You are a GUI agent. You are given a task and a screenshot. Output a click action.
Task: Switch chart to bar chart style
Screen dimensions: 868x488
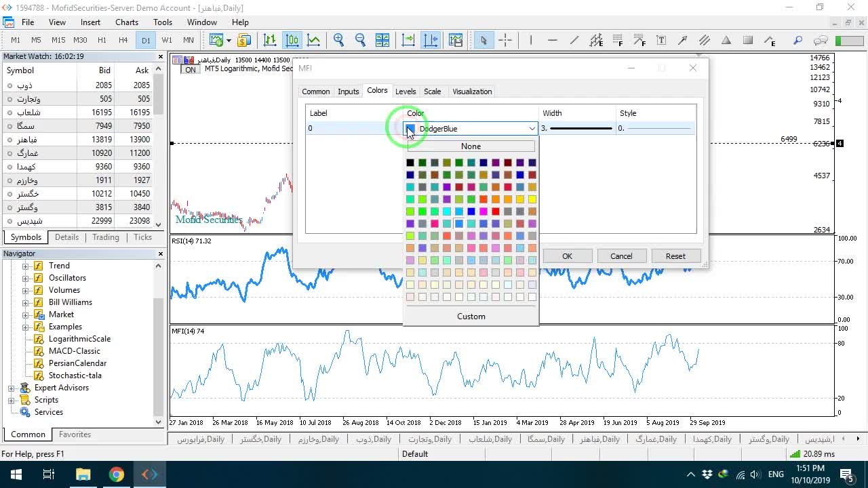click(x=270, y=40)
